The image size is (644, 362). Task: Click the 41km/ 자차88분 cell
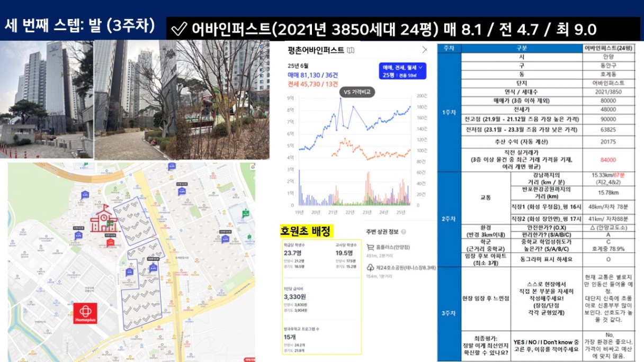point(607,219)
